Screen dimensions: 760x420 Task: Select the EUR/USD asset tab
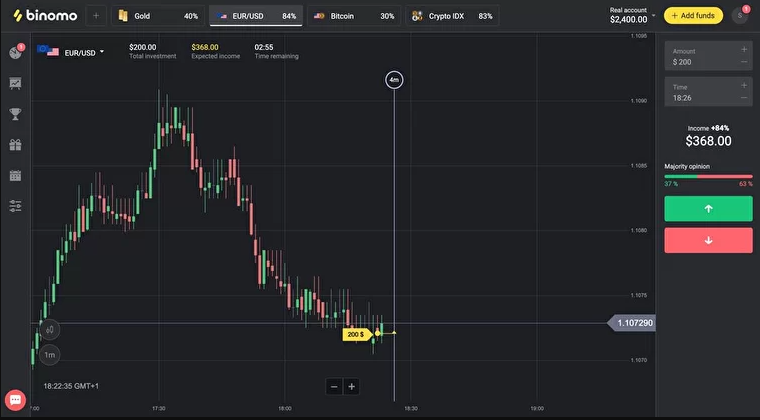[256, 16]
